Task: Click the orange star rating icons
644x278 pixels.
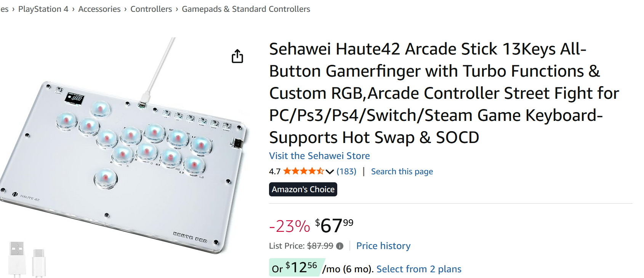Action: [303, 171]
